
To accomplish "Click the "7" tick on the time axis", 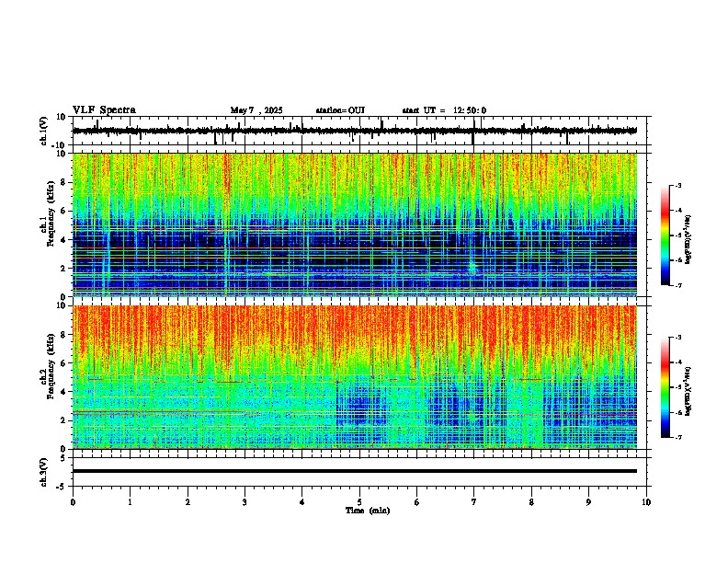I will click(474, 502).
